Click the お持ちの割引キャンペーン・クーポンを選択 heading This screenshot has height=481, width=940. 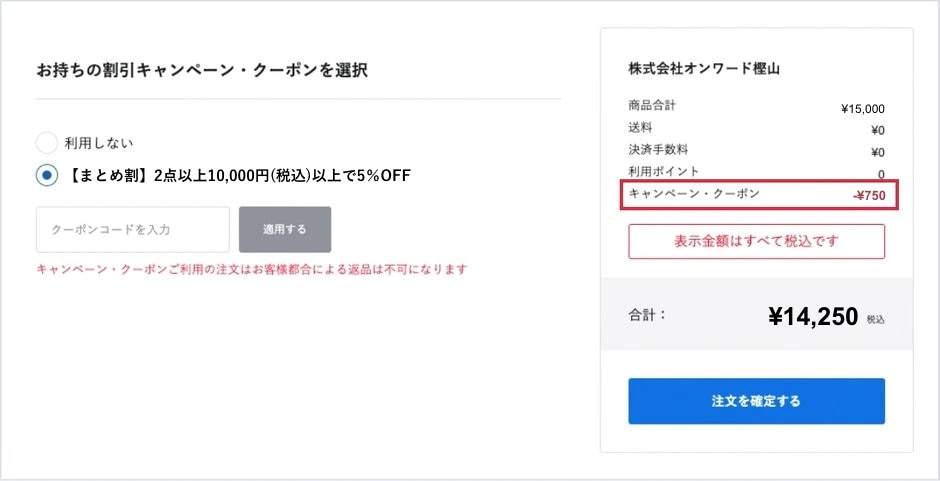pyautogui.click(x=201, y=70)
